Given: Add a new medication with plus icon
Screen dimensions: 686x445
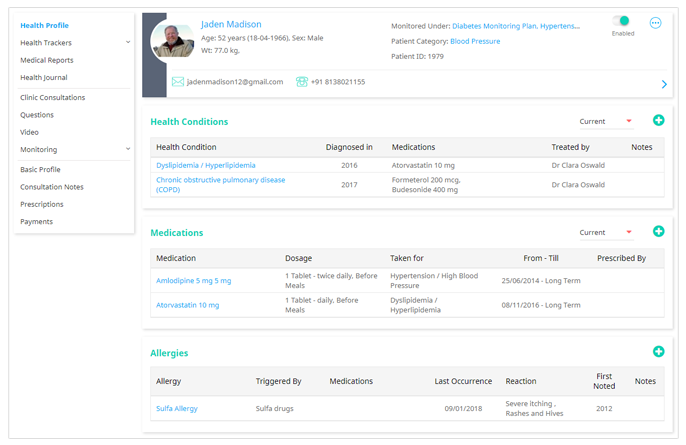Looking at the screenshot, I should [658, 231].
